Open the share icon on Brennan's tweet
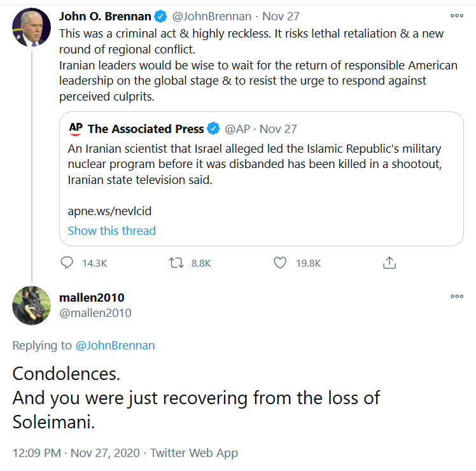Image resolution: width=476 pixels, height=471 pixels. (x=389, y=263)
